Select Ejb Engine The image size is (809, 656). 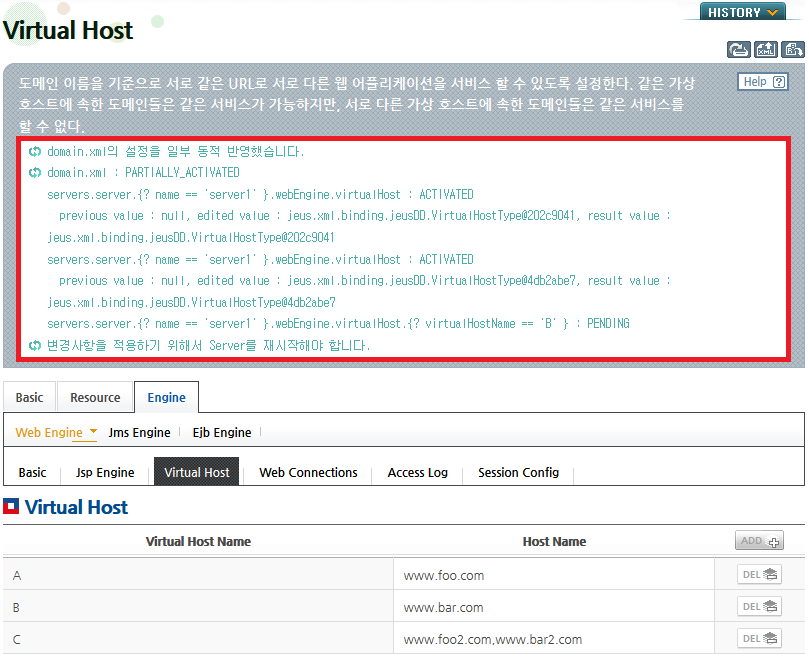[222, 433]
